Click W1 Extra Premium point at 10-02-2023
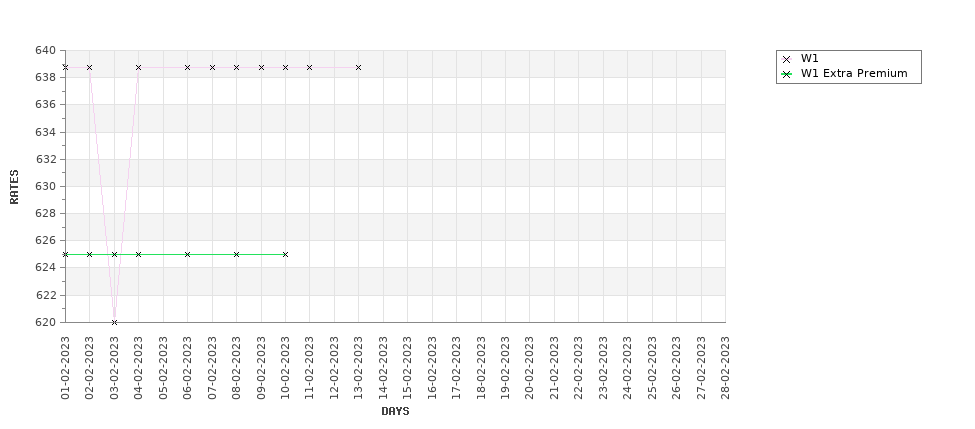This screenshot has height=429, width=975. [x=285, y=254]
